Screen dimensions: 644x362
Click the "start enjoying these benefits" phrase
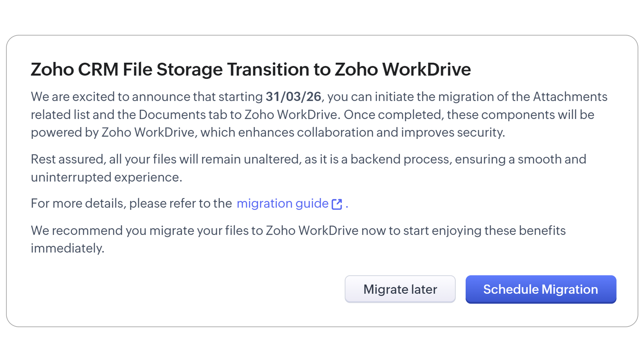[484, 231]
